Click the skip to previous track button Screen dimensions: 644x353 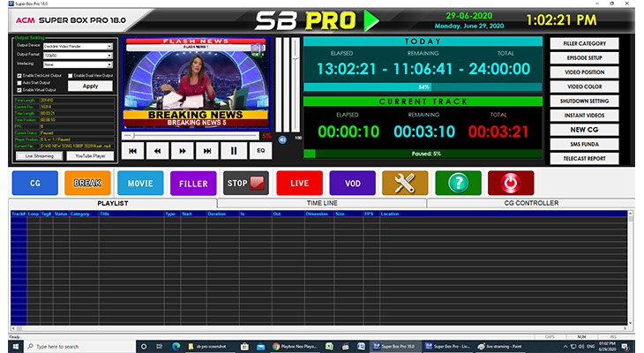click(133, 151)
